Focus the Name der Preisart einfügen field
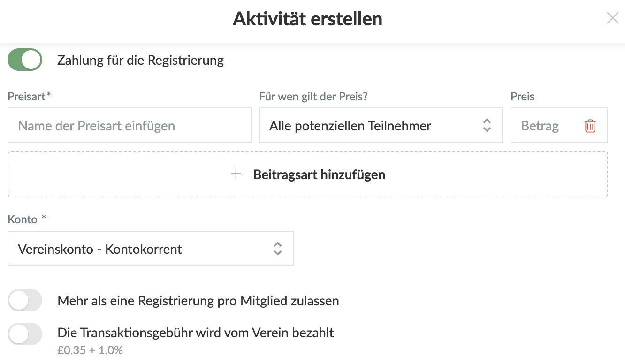625x364 pixels. coord(129,126)
